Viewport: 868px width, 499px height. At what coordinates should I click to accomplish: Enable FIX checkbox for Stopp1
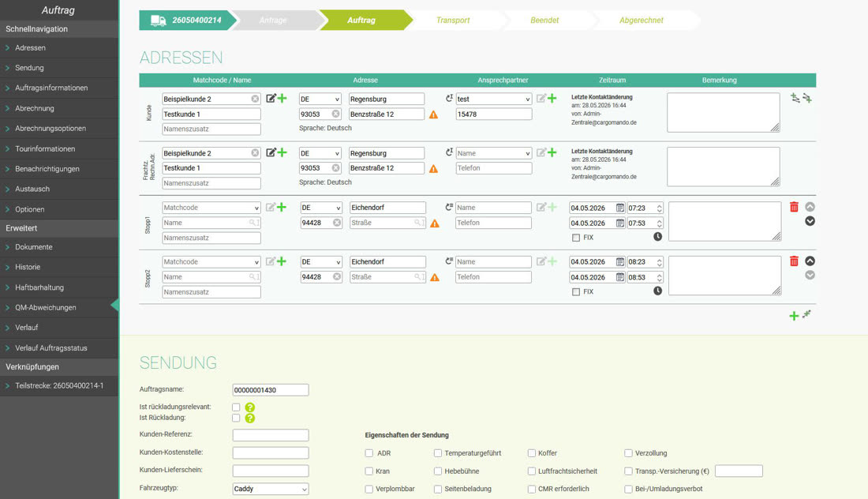point(576,238)
